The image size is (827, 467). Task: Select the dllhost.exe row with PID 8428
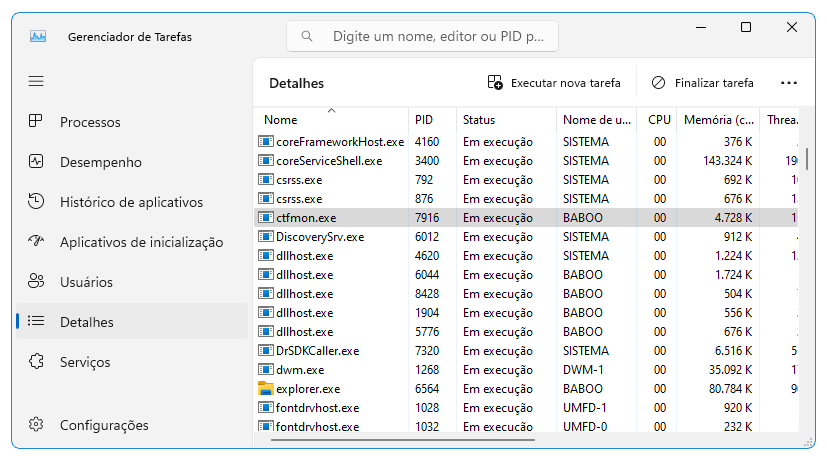point(526,293)
